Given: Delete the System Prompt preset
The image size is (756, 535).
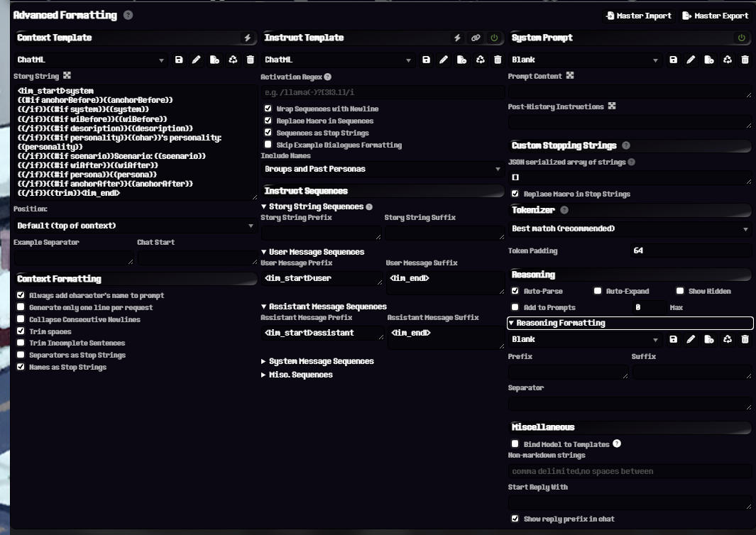Looking at the screenshot, I should [x=745, y=60].
